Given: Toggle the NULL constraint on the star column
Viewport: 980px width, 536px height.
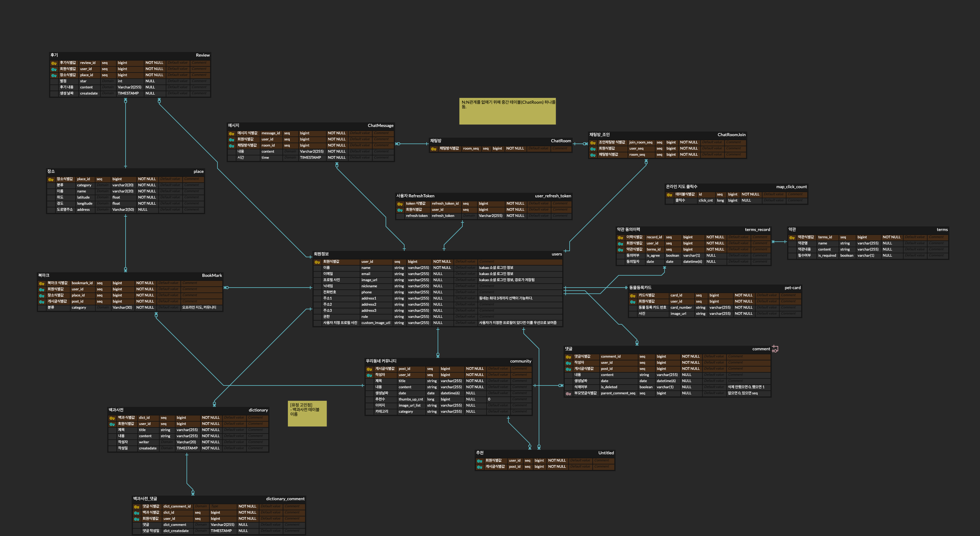Looking at the screenshot, I should 151,81.
